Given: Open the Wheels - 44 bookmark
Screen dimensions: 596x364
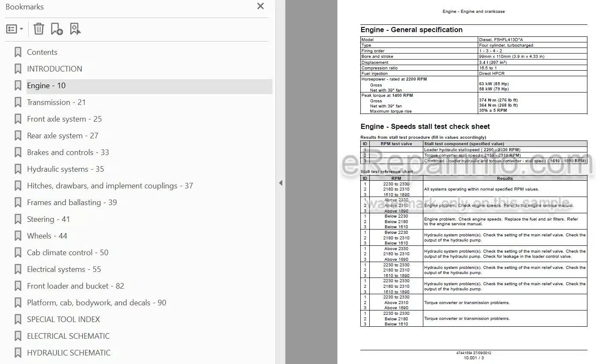Looking at the screenshot, I should click(47, 236).
